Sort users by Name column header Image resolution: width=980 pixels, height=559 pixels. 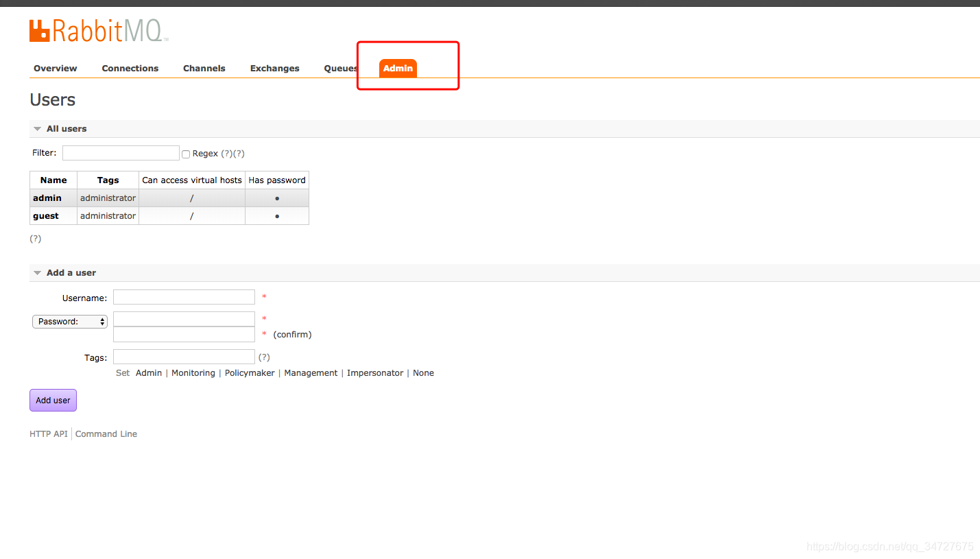coord(53,180)
